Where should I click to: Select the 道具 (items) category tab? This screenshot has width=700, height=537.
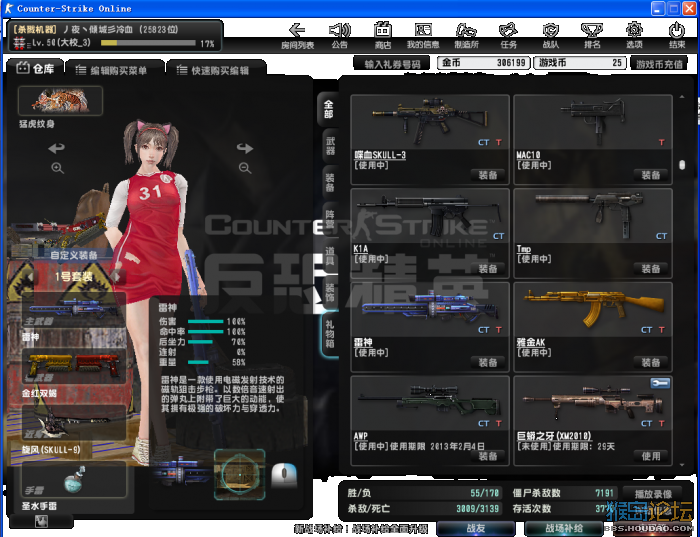pos(330,256)
